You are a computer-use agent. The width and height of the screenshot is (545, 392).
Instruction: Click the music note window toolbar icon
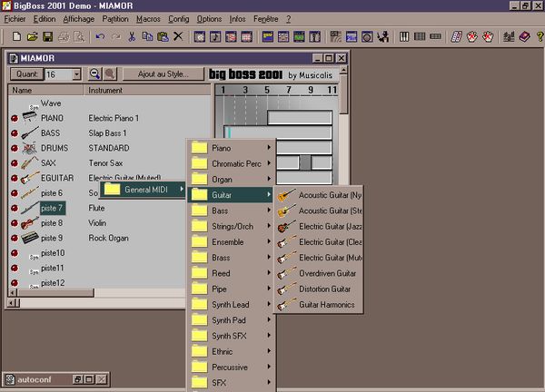[215, 36]
